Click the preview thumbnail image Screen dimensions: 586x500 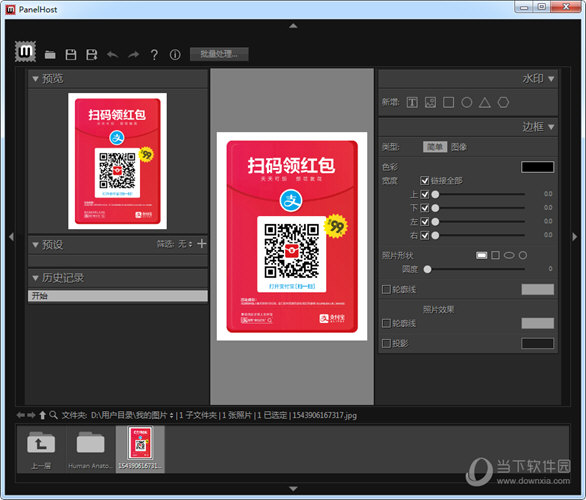point(117,161)
